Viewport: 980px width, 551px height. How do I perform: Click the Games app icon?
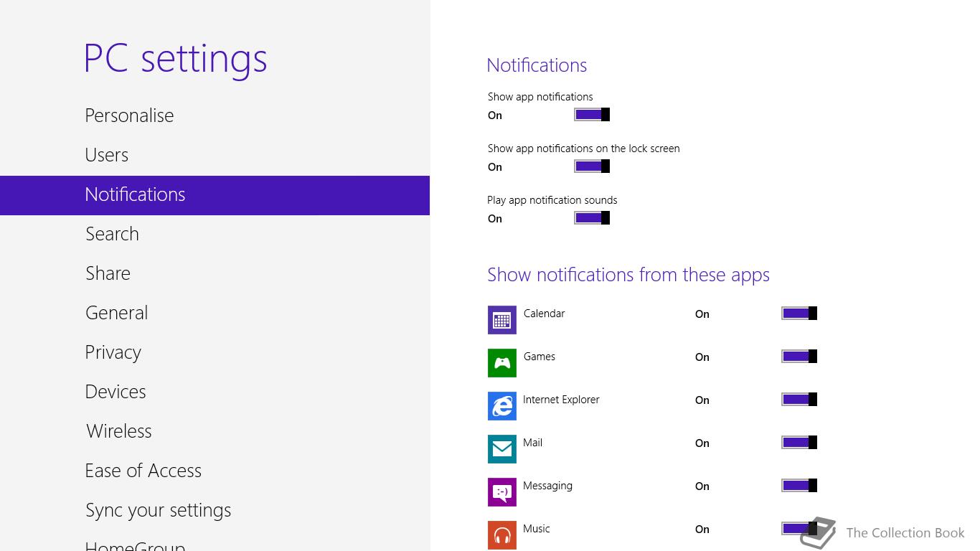502,363
